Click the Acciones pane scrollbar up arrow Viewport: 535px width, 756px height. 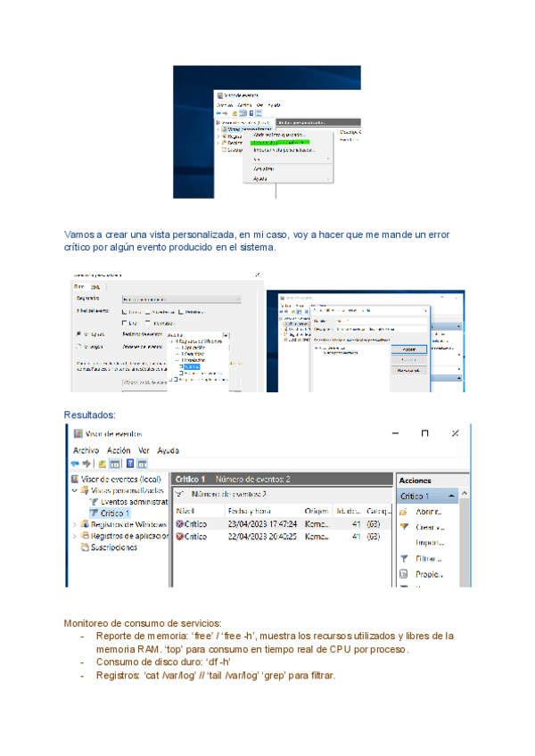click(465, 493)
